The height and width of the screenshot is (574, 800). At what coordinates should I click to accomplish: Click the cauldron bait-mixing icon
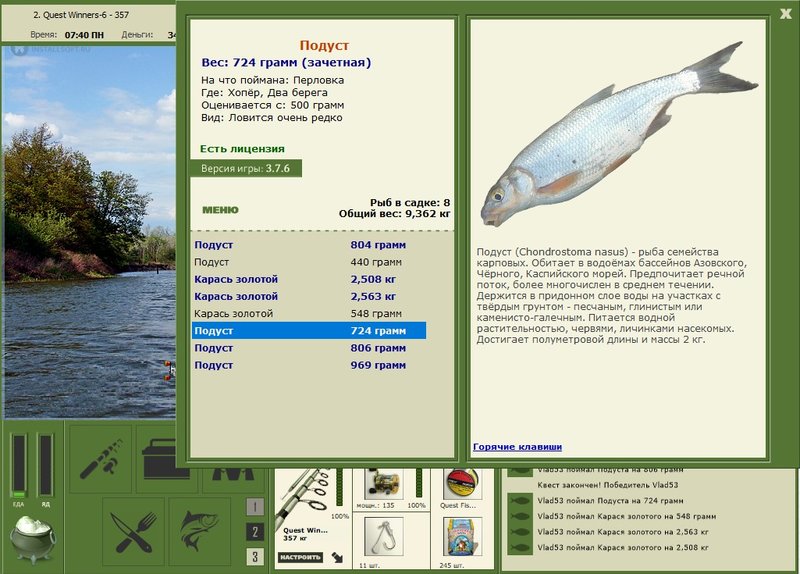[32, 538]
